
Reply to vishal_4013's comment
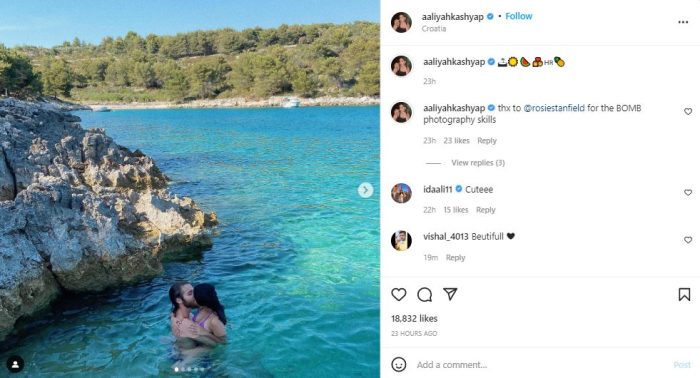(455, 258)
